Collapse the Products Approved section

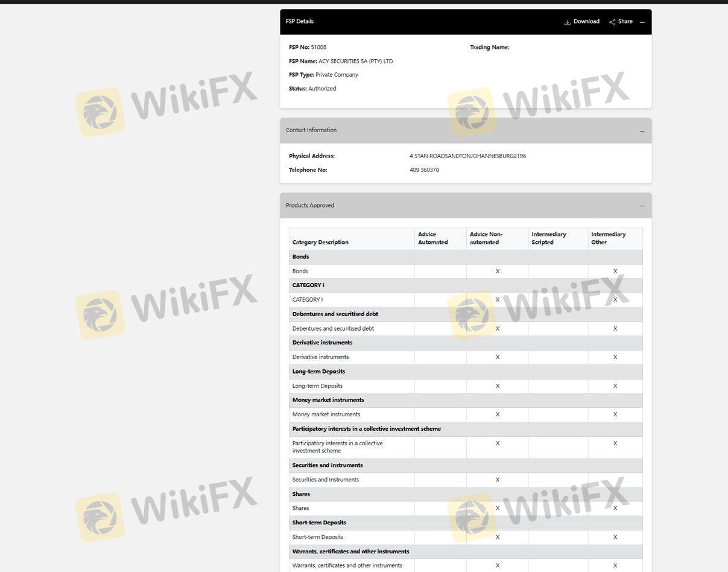tap(642, 206)
